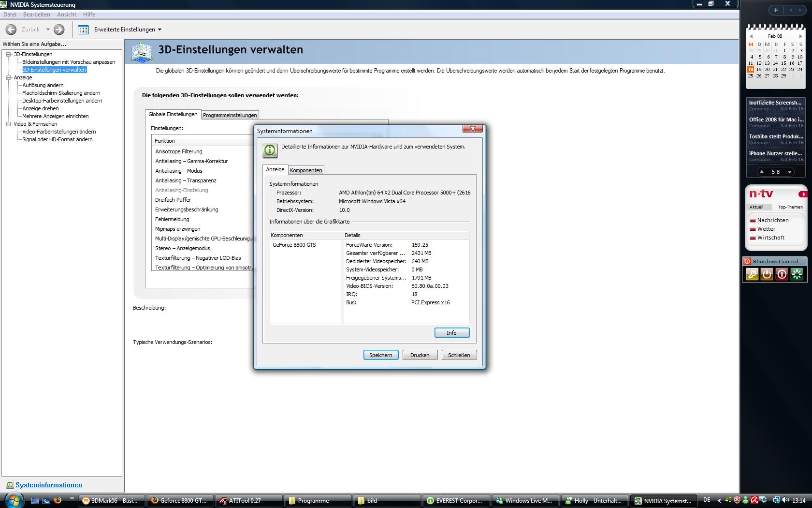812x508 pixels.
Task: Go to previous month in calendar gadget
Action: pyautogui.click(x=751, y=36)
